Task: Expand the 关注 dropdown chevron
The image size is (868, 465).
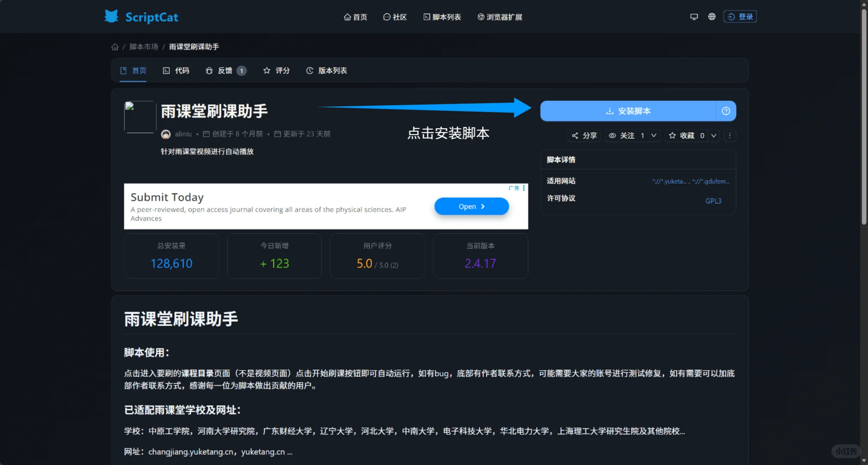Action: point(654,136)
